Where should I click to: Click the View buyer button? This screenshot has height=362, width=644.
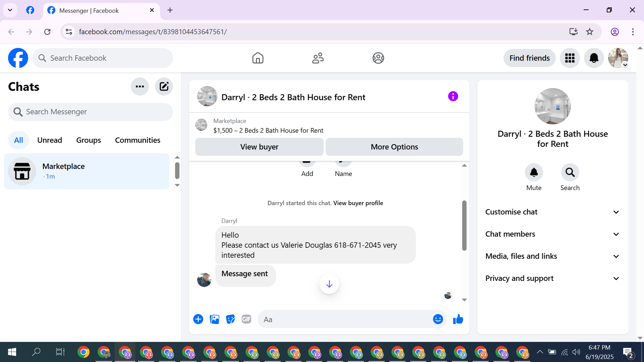coord(259,147)
